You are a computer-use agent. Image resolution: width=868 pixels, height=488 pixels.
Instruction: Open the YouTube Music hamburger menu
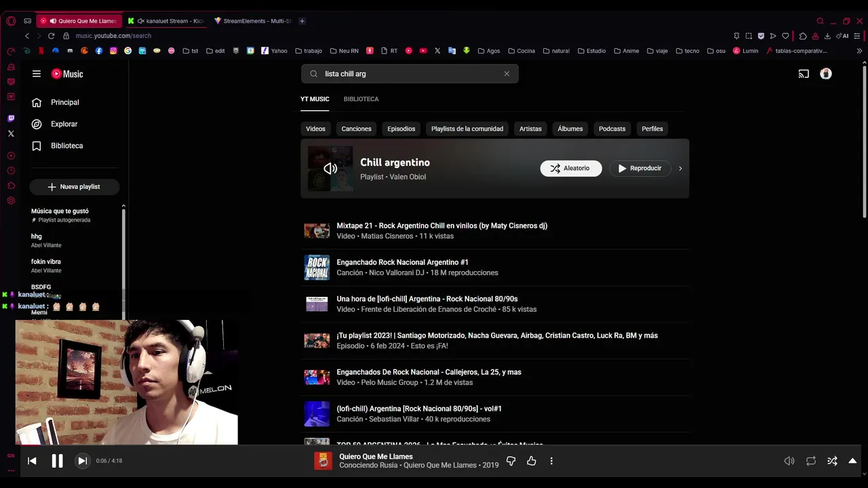point(37,74)
